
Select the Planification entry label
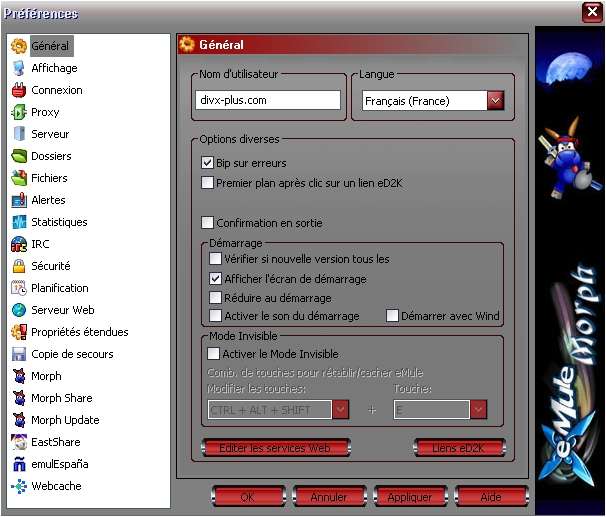click(x=60, y=288)
